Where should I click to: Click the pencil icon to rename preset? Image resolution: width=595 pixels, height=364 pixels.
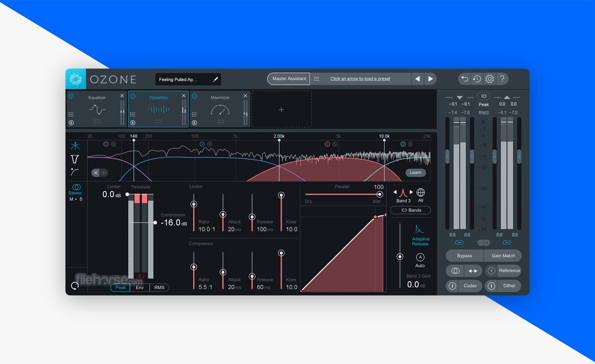pos(216,80)
